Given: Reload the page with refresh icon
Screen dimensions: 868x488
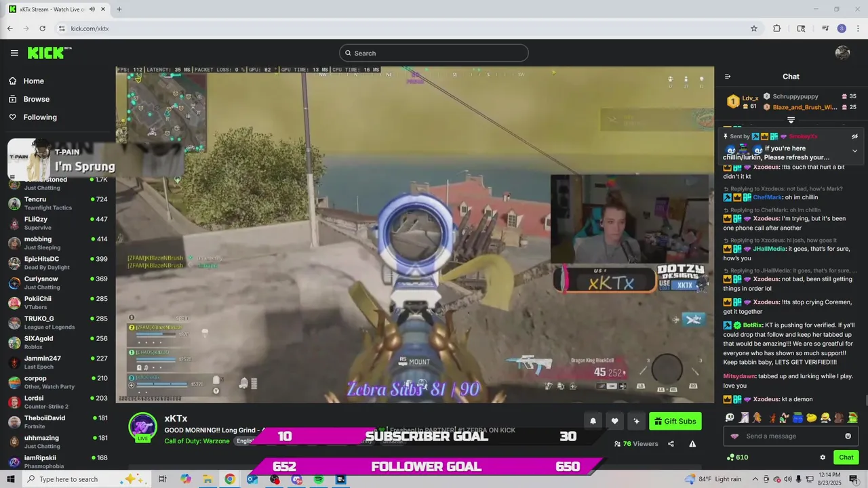Looking at the screenshot, I should 42,28.
